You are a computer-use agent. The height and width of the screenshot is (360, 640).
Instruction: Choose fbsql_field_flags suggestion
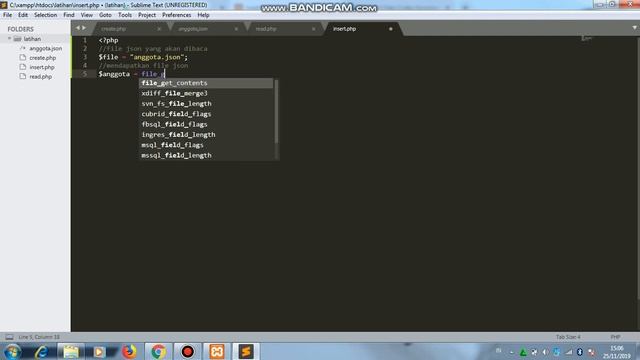(206, 124)
